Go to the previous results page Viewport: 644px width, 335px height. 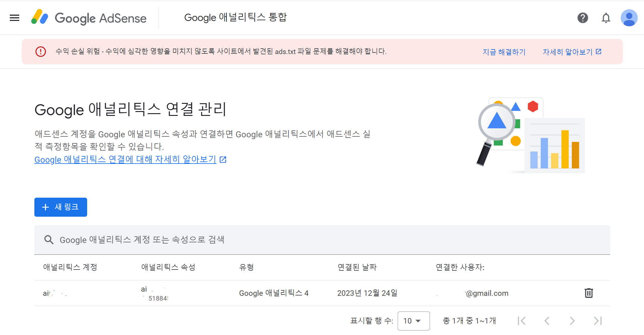547,321
